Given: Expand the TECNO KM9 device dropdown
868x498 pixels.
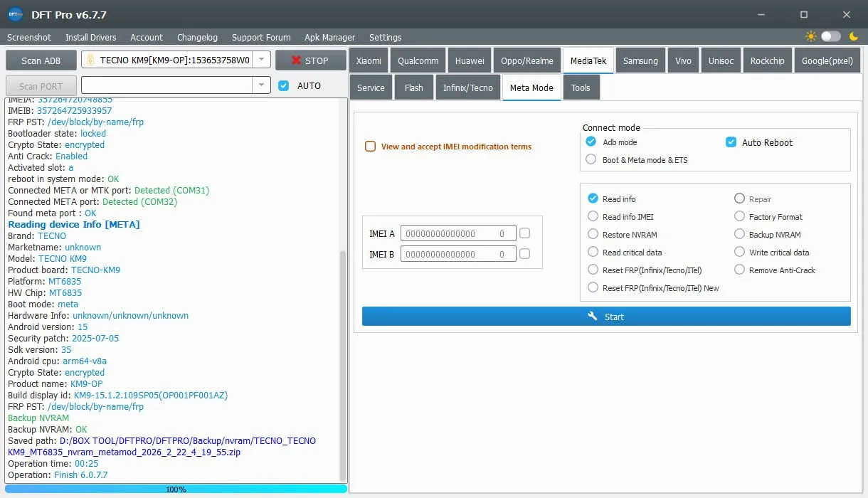Looking at the screenshot, I should click(262, 60).
